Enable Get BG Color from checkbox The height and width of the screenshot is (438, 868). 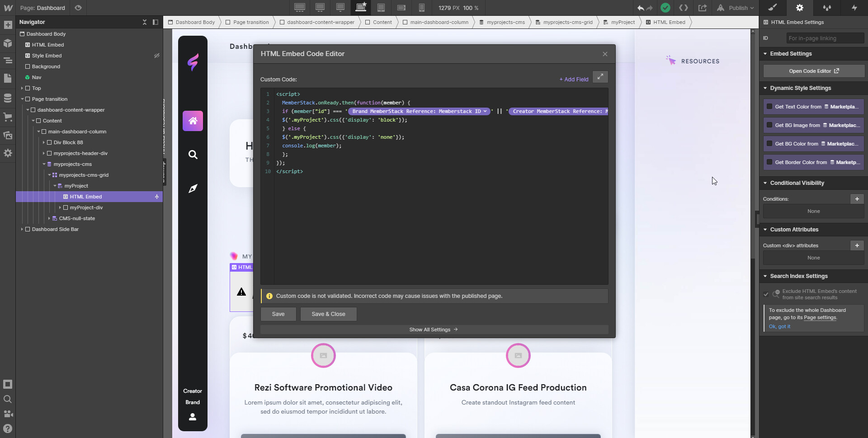(769, 144)
